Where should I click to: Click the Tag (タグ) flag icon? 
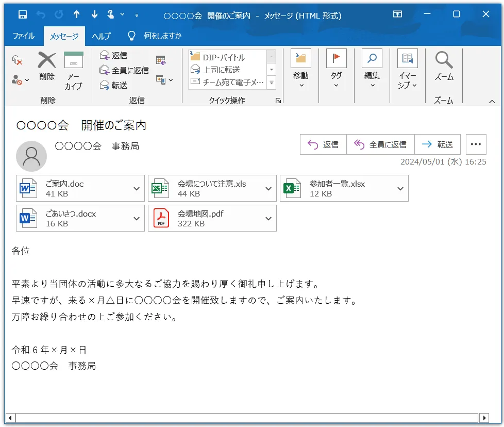point(336,59)
